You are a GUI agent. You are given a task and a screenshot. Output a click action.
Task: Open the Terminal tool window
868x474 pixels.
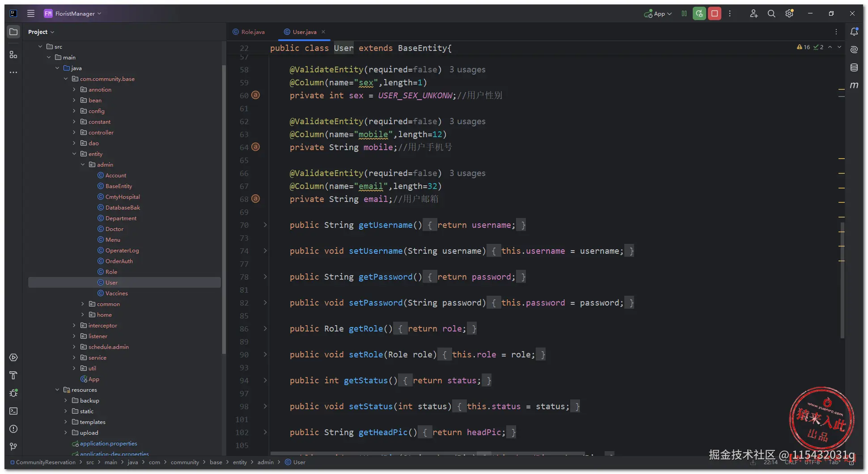(13, 411)
